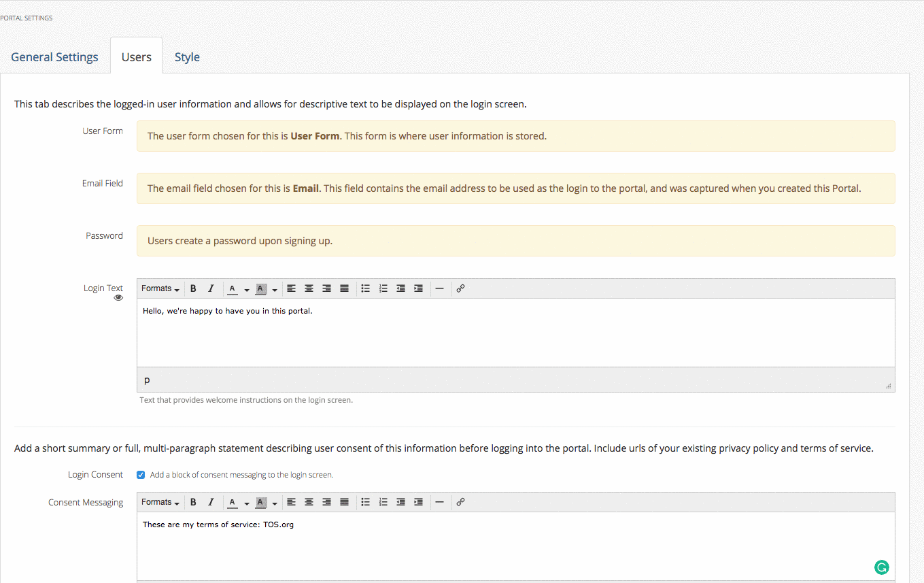
Task: Apply bold formatting in the Login Text editor
Action: tap(194, 288)
